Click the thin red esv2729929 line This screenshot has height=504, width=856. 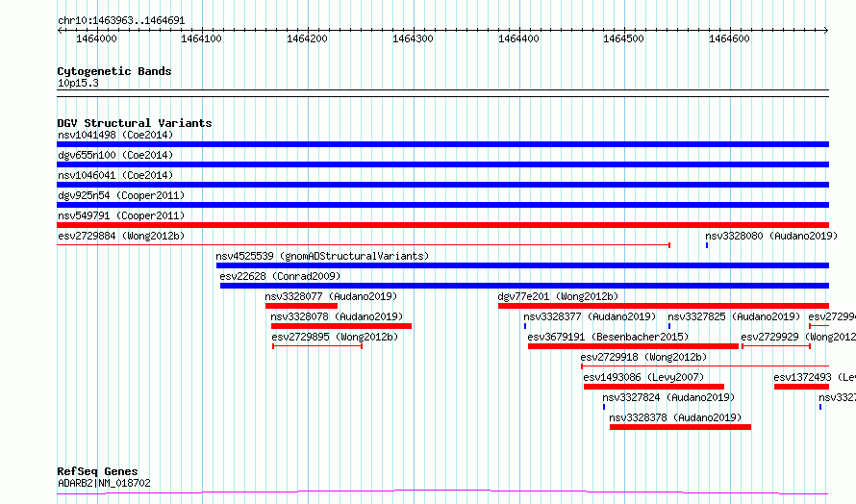point(776,346)
